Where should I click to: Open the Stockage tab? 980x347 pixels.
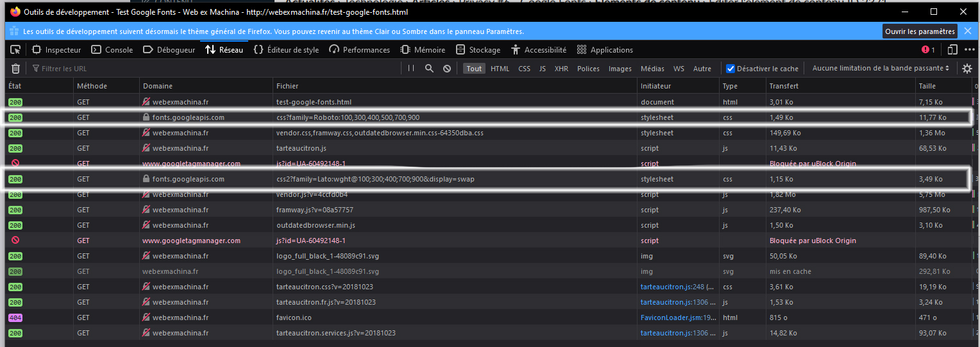pyautogui.click(x=478, y=49)
